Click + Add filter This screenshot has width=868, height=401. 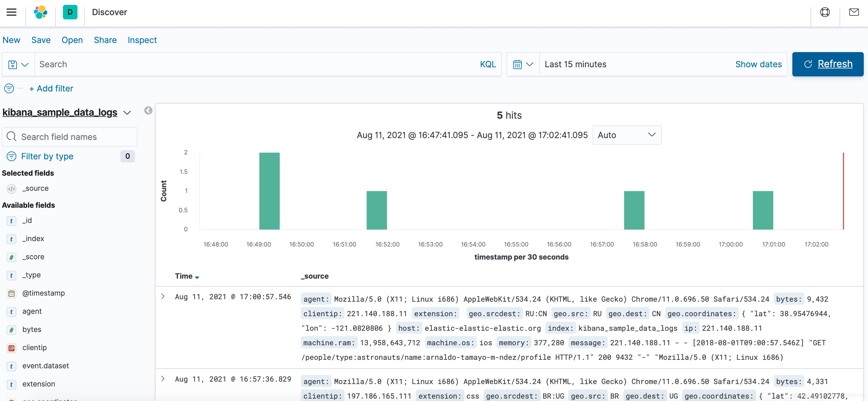coord(51,88)
